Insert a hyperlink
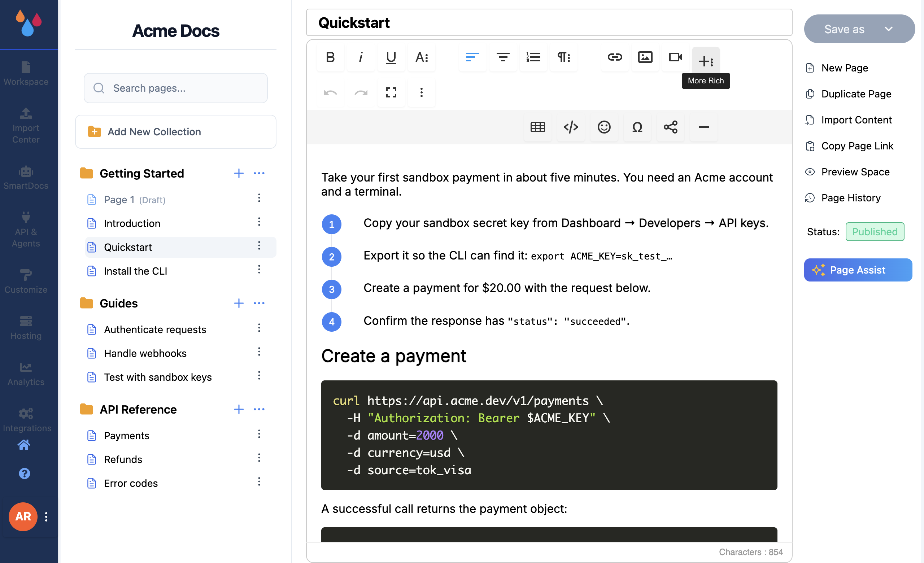 click(x=615, y=57)
